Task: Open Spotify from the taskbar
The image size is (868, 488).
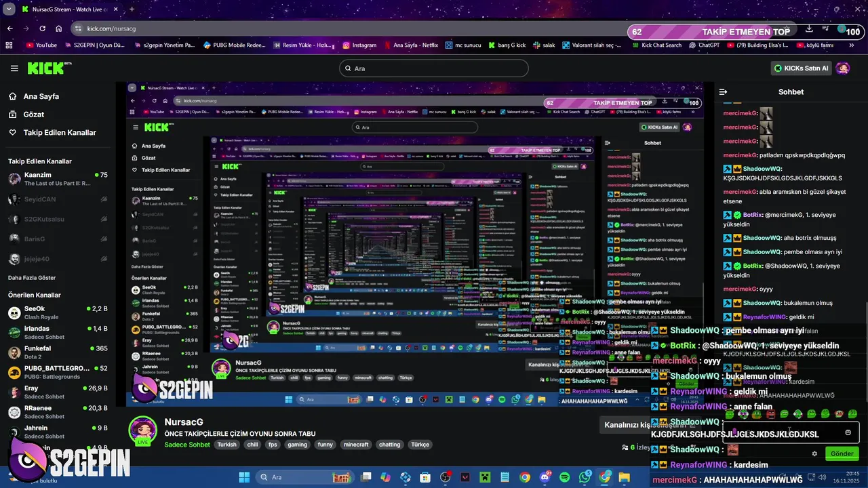Action: pos(565,477)
